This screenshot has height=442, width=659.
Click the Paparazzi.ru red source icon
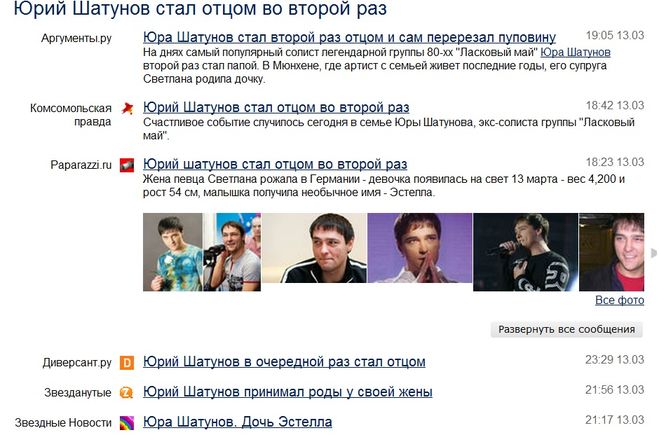[127, 165]
